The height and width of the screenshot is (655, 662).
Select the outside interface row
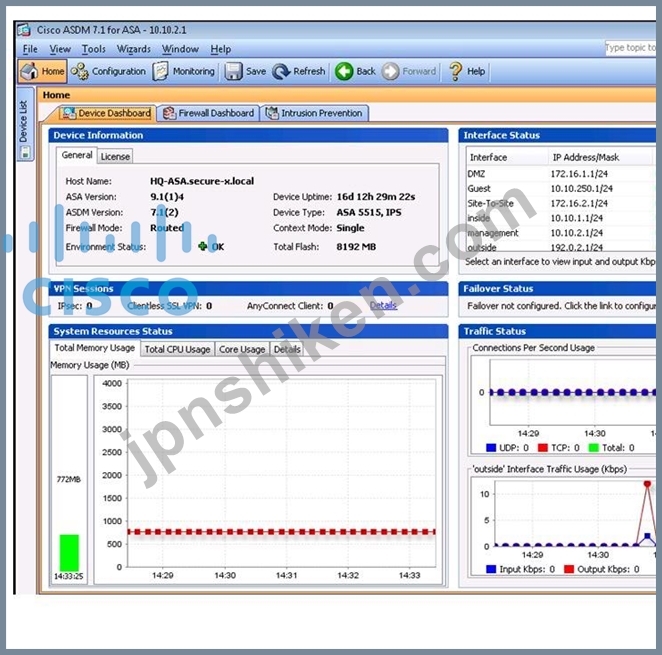[x=561, y=247]
